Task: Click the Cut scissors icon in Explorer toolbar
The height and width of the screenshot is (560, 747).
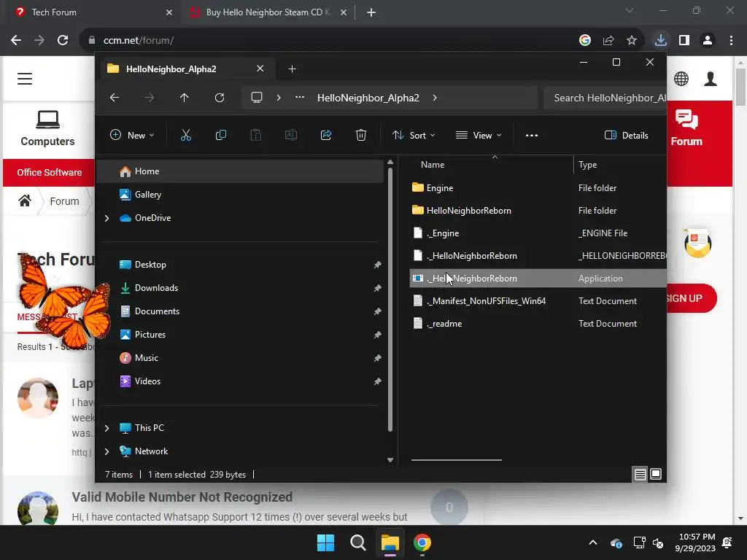Action: tap(186, 135)
